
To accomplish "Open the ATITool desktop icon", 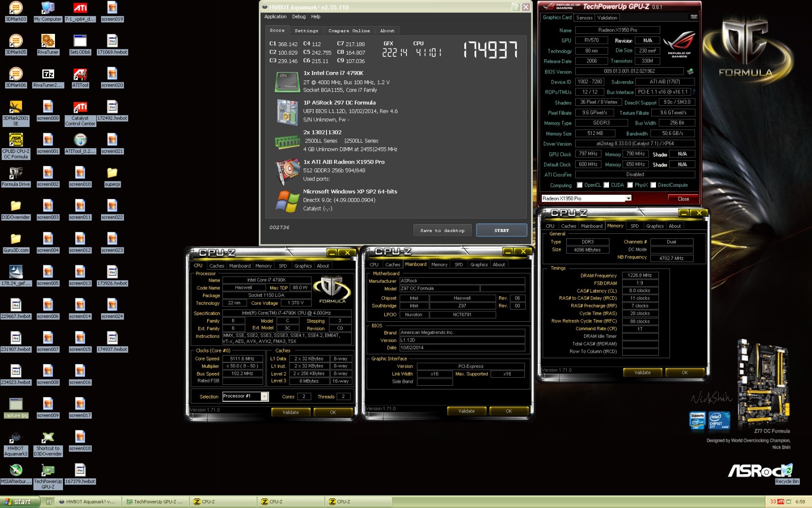I will tap(80, 78).
